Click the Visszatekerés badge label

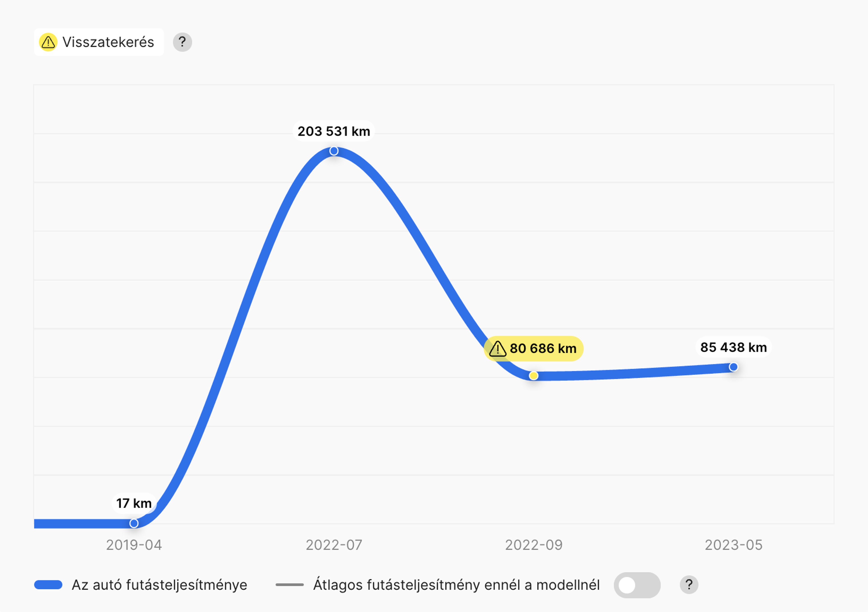(108, 42)
